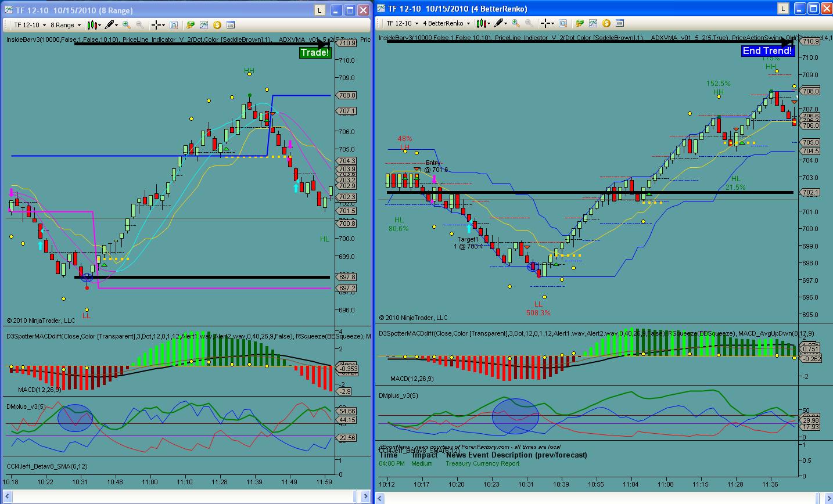Click the 508.3% swing label on BetterRenko chart

tap(538, 313)
